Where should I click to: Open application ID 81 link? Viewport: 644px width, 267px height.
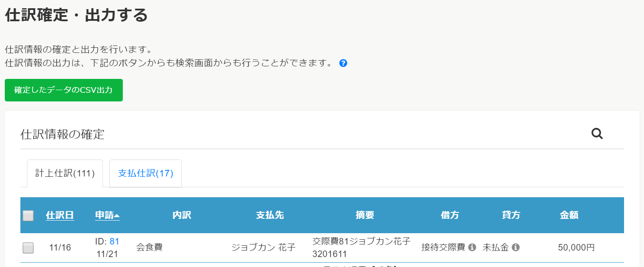[114, 241]
